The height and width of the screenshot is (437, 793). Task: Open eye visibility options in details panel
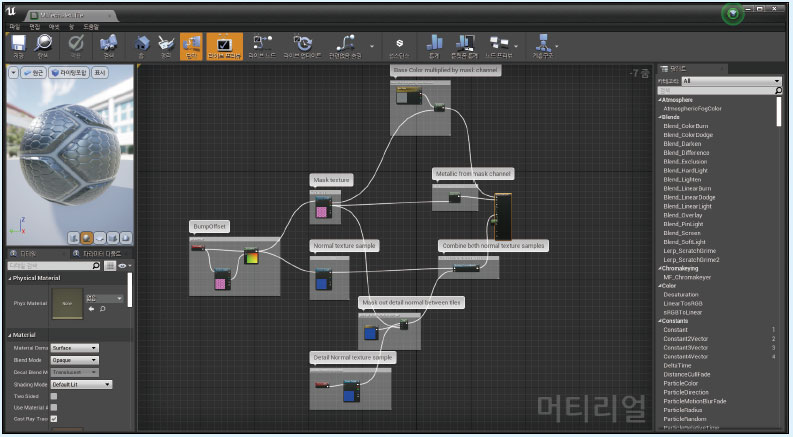tap(124, 266)
